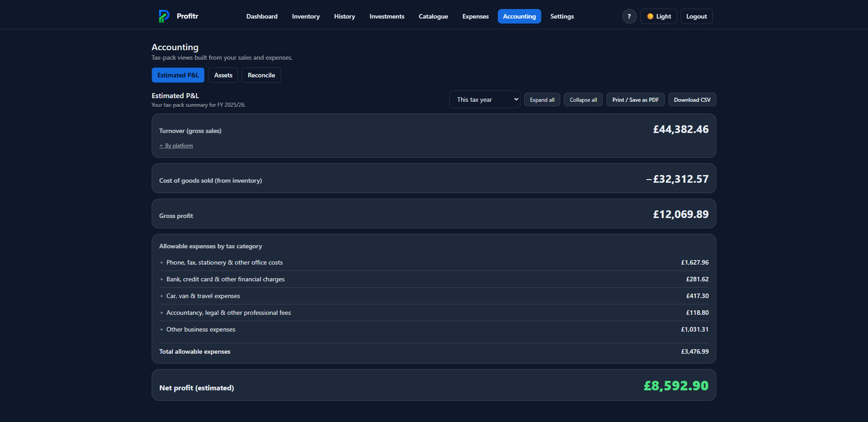The image size is (868, 422).
Task: Open the help question mark button
Action: tap(629, 16)
